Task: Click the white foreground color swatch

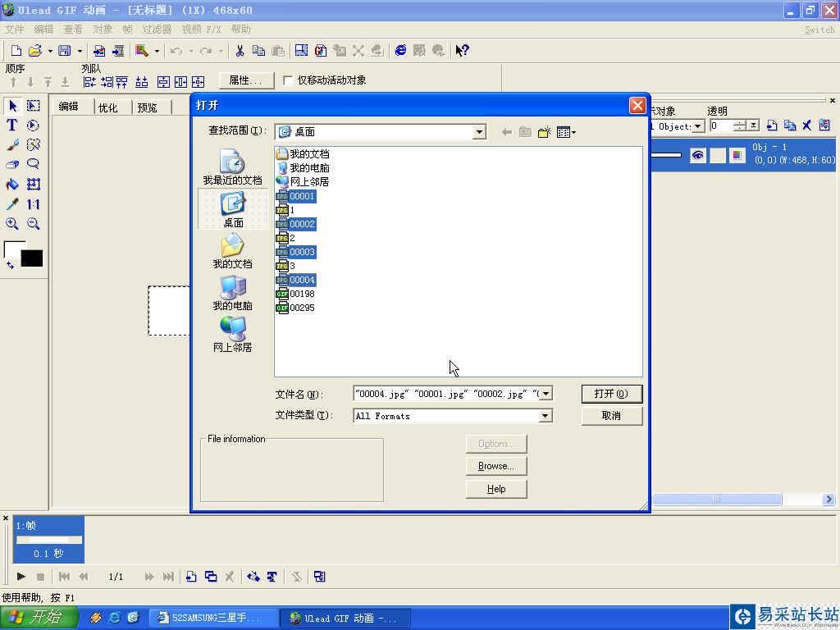Action: (13, 249)
